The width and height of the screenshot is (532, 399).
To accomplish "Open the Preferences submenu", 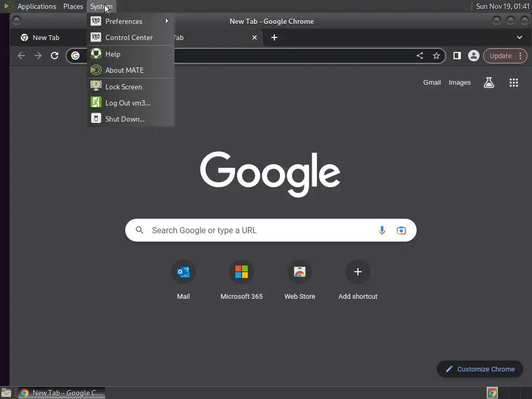I will [x=130, y=21].
